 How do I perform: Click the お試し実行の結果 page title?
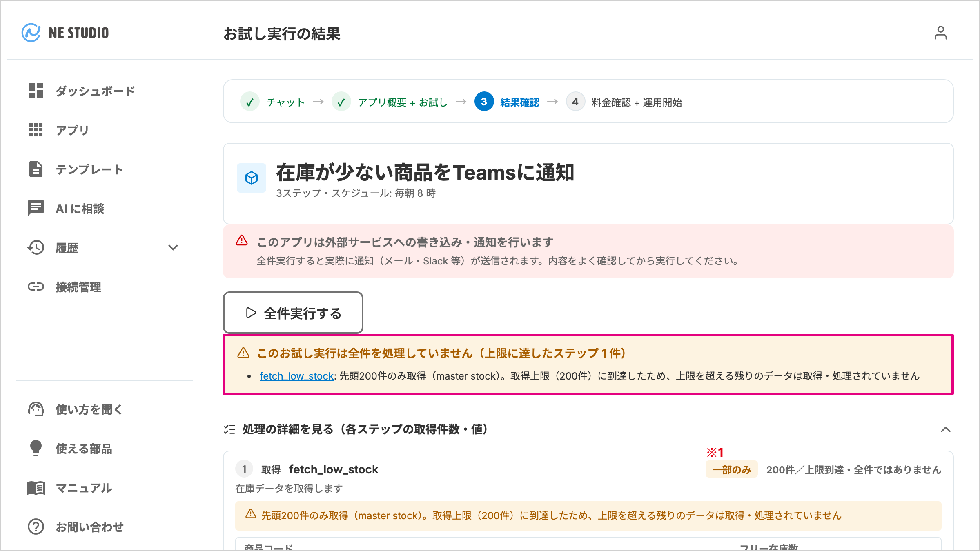tap(282, 33)
